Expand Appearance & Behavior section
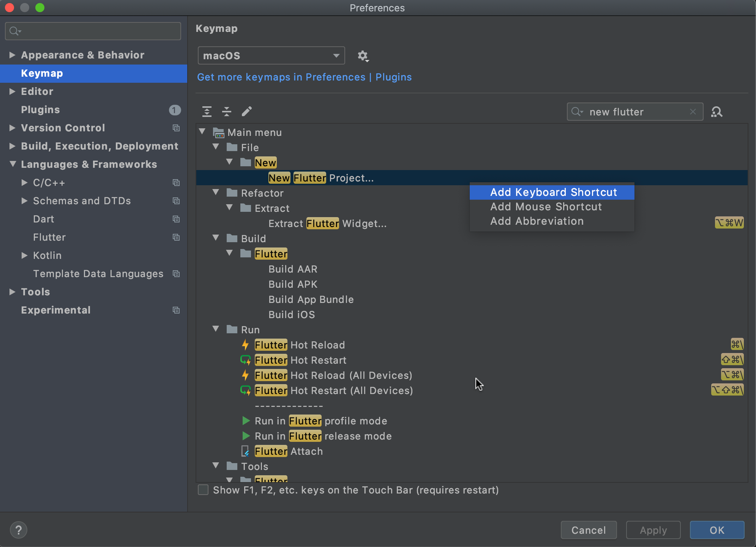 pyautogui.click(x=12, y=55)
